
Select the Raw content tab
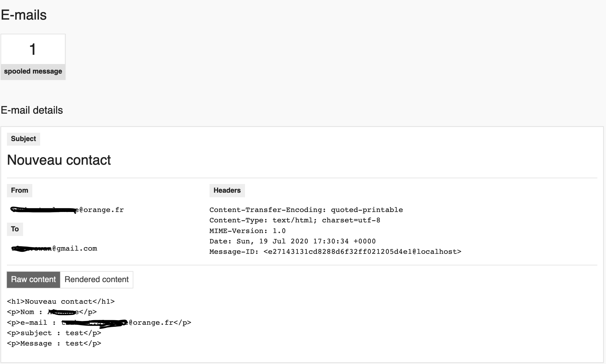(x=33, y=279)
